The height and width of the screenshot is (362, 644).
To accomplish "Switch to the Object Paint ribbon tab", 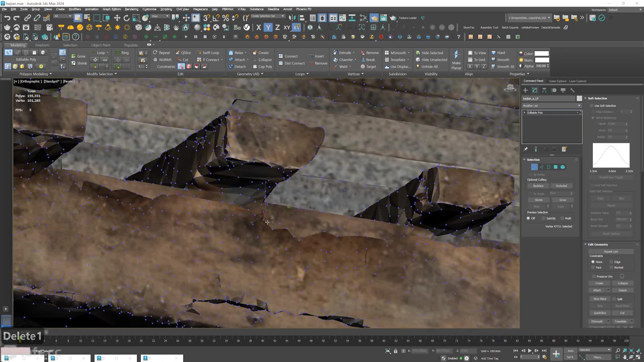I will [101, 45].
